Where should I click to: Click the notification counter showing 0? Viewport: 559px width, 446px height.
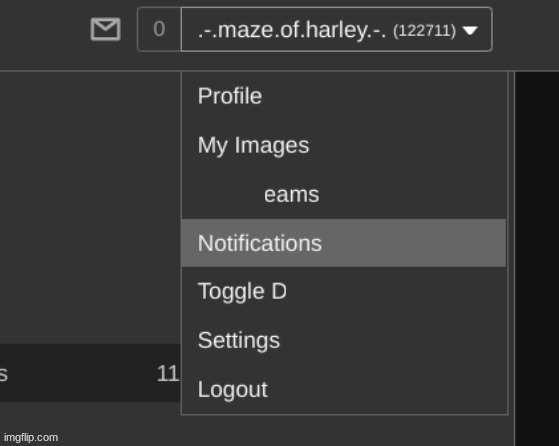pos(159,29)
